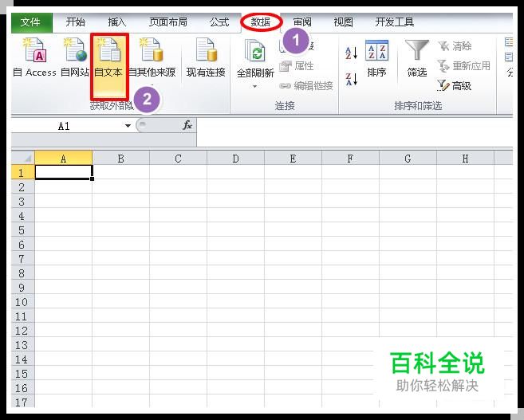Select row 5 header
Image resolution: width=524 pixels, height=420 pixels.
coord(22,230)
